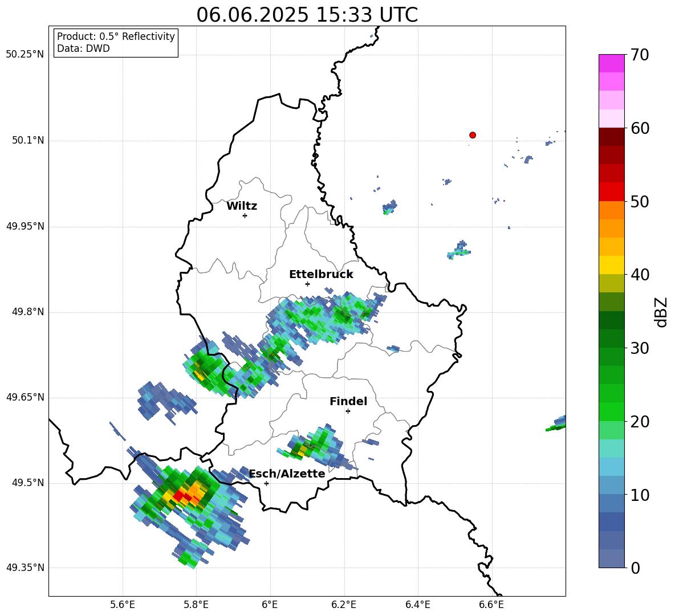Click the 50 tick on colorbar
Viewport: 675px width, 616px height.
[x=640, y=201]
